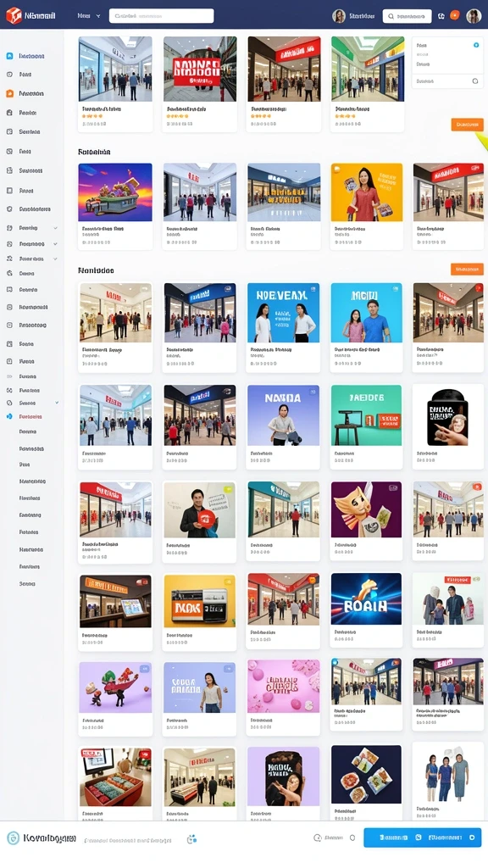
Task: Open the rightmost profile avatar in the header
Action: pyautogui.click(x=474, y=16)
